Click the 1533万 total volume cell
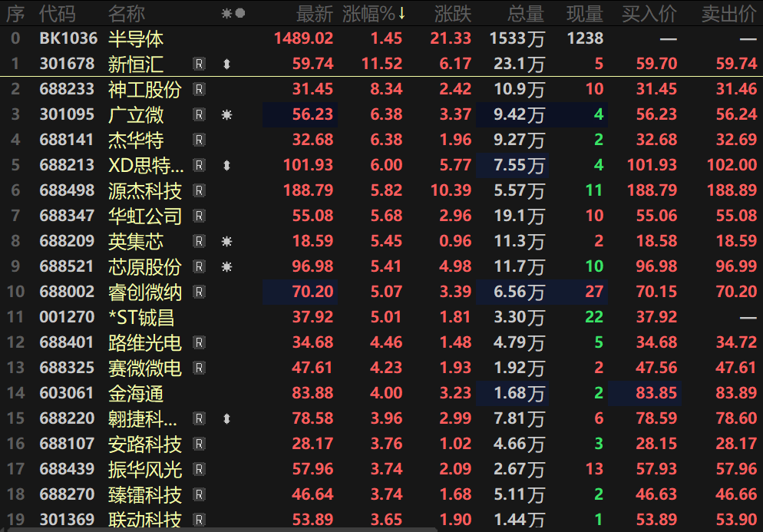The image size is (763, 532). [517, 38]
